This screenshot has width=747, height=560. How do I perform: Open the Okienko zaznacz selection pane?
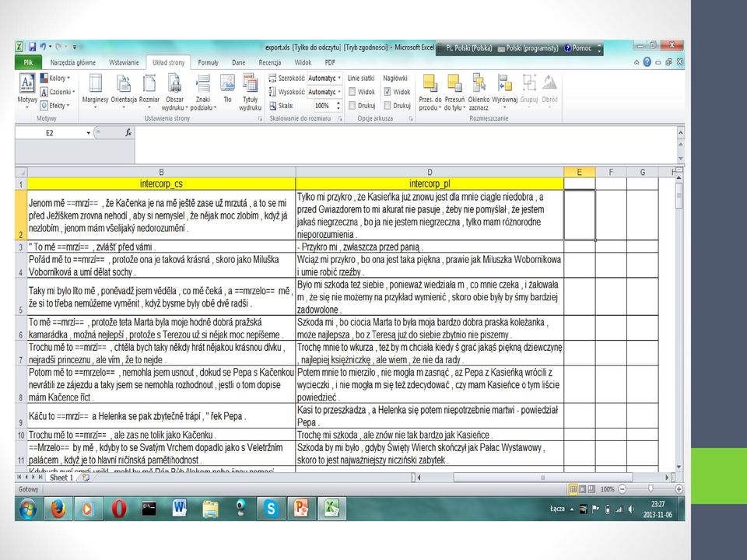(x=479, y=92)
